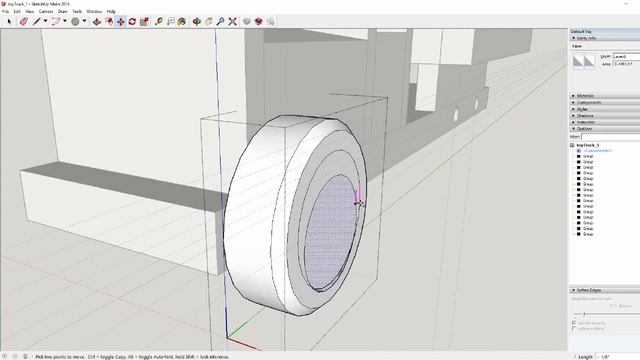Open the Layer combo box
This screenshot has height=360, width=640.
coord(626,56)
